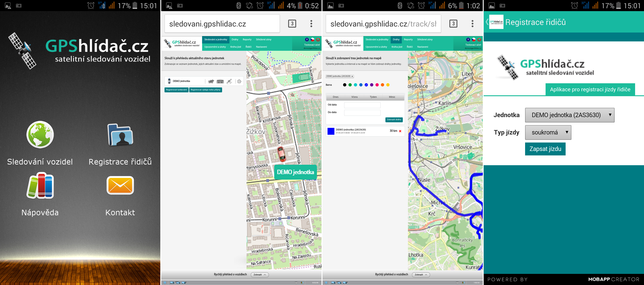Open Kniha jízd on unit overview screen
The image size is (644, 285).
236,47
